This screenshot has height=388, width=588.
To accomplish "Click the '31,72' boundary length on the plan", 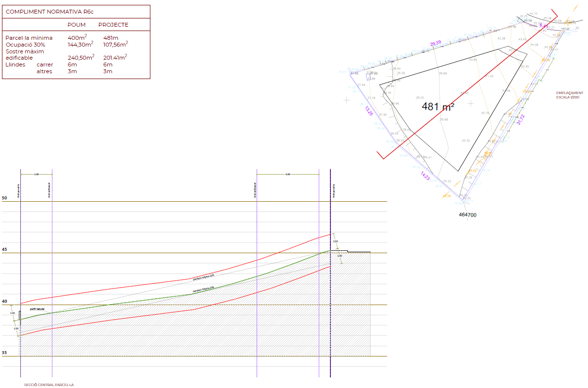I will [521, 119].
